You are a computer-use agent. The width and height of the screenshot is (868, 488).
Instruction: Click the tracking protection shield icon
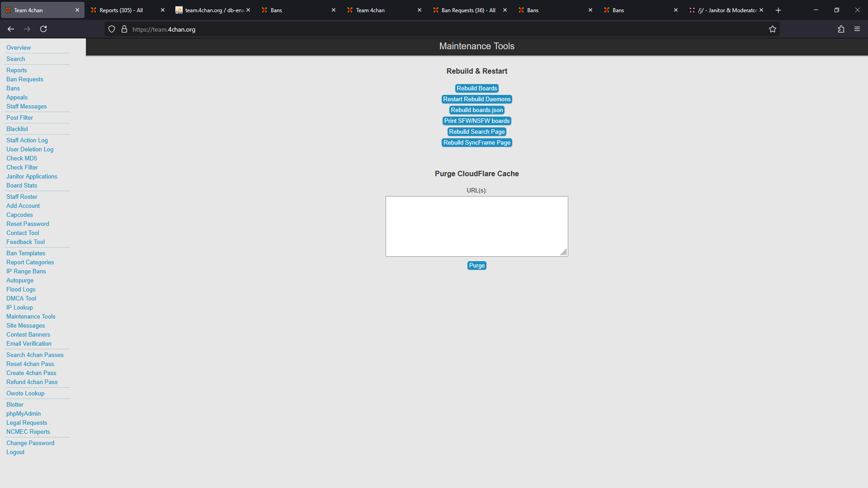(112, 29)
